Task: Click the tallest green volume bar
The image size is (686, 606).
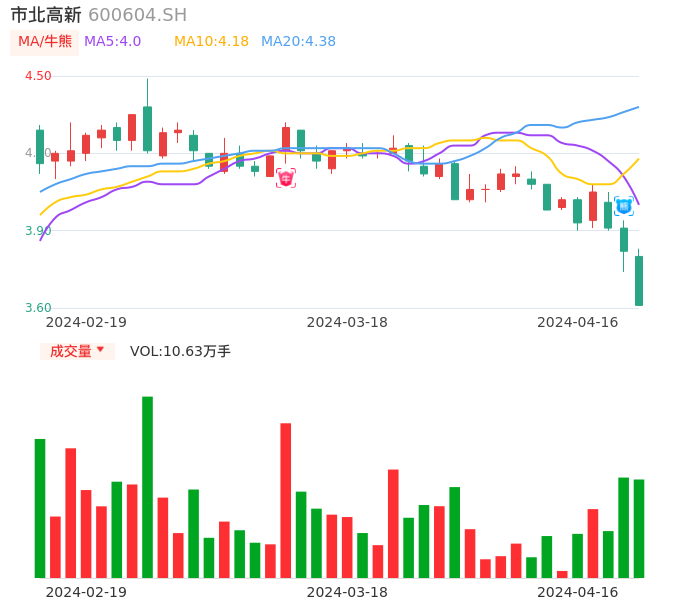Action: 147,487
